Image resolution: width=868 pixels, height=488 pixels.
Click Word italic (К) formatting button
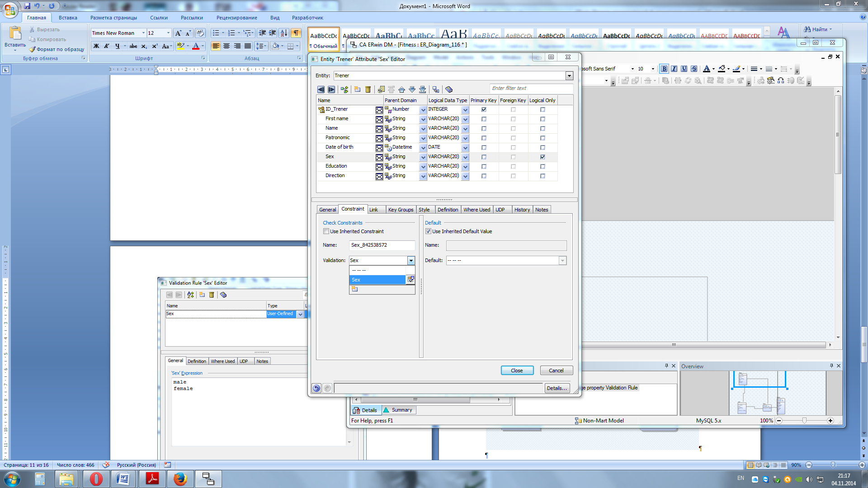[x=107, y=46]
